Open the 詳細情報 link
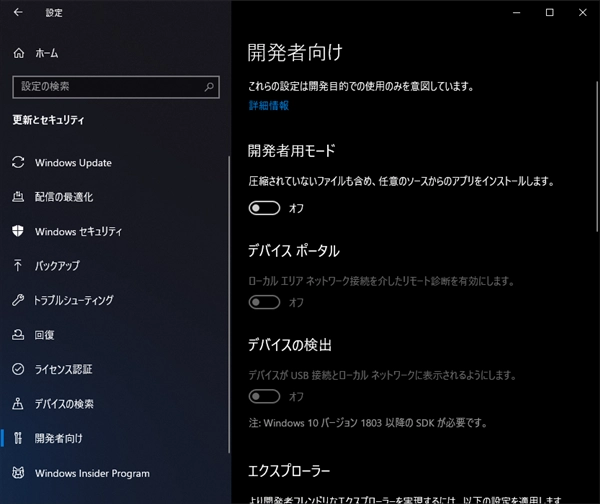 pos(269,106)
